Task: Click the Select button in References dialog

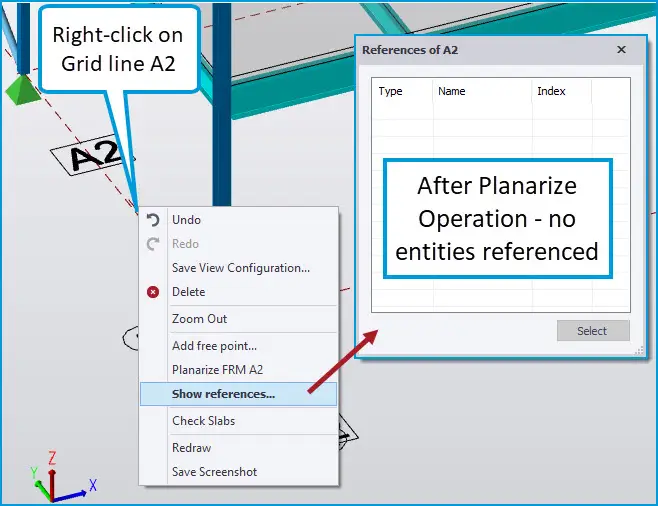Action: coord(593,331)
